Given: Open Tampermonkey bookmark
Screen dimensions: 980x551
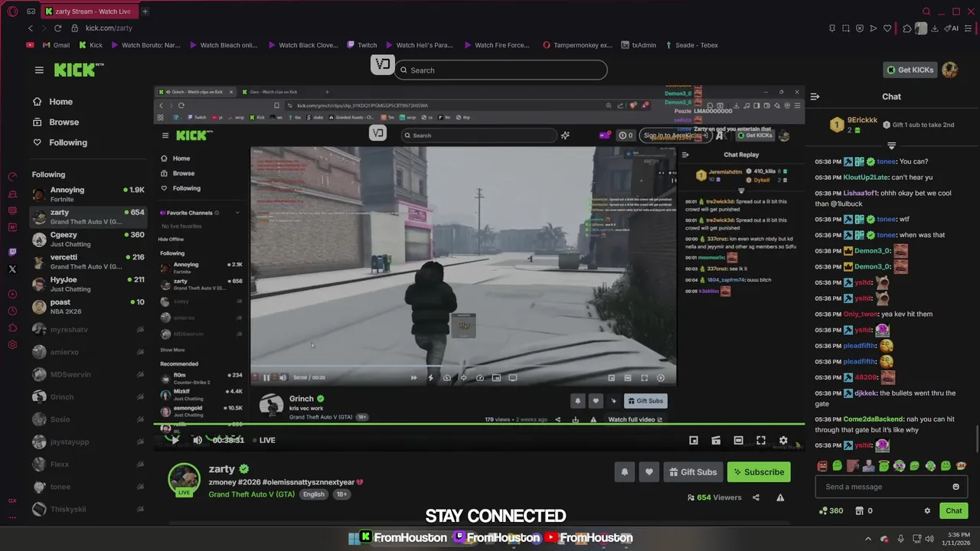Looking at the screenshot, I should point(578,45).
